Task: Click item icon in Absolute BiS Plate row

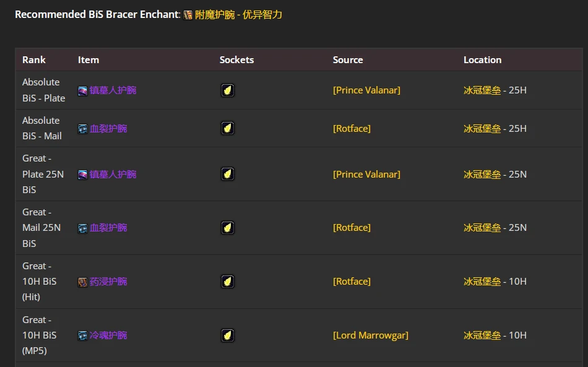Action: 82,90
